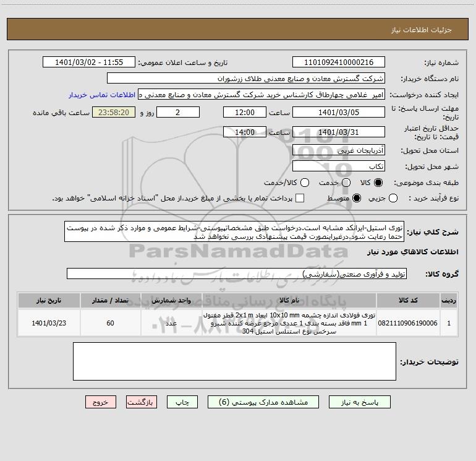Image resolution: width=476 pixels, height=461 pixels.
Task: Click the unit cell عدد
Action: (x=171, y=323)
